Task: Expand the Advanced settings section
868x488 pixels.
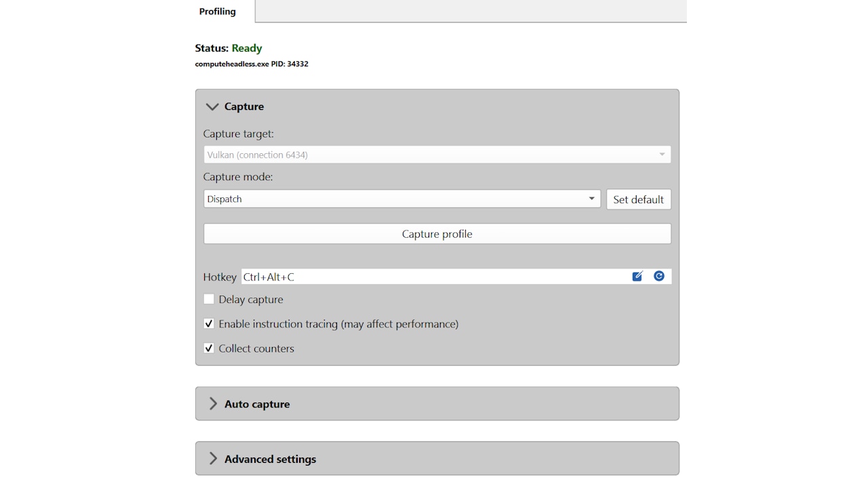Action: pos(213,459)
